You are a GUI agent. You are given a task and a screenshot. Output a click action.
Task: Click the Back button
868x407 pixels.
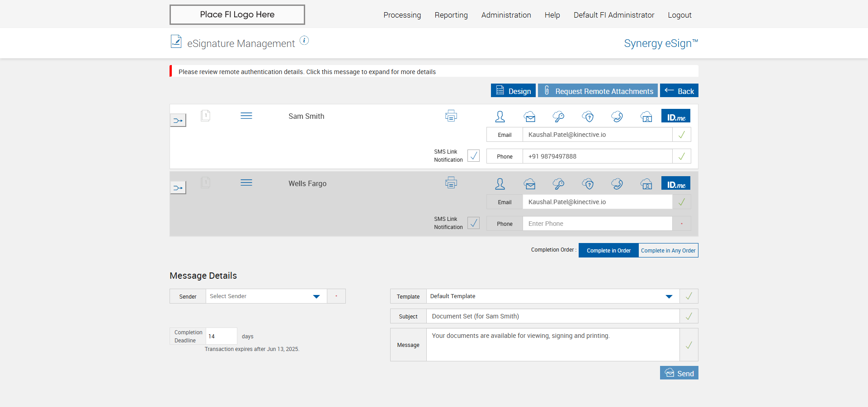(679, 90)
